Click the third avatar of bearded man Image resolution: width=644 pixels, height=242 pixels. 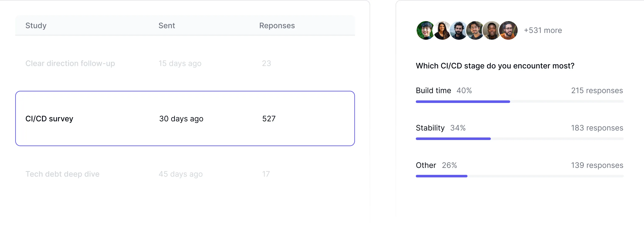[458, 30]
